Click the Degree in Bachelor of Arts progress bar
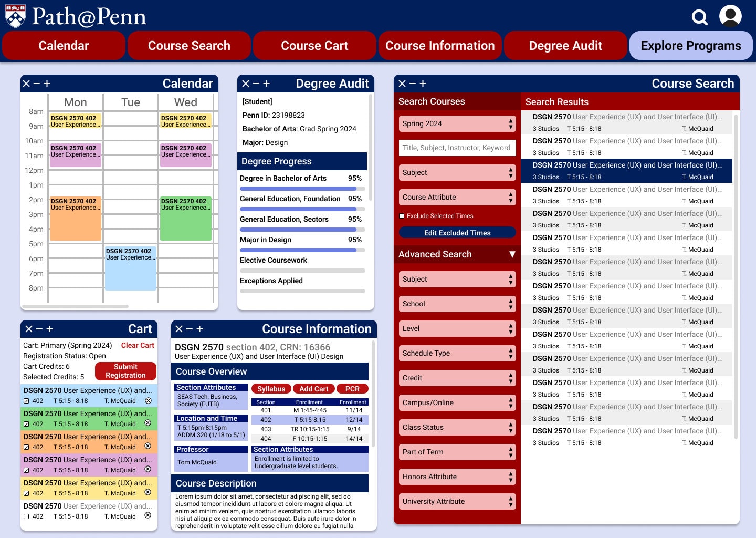756x538 pixels. (x=302, y=189)
